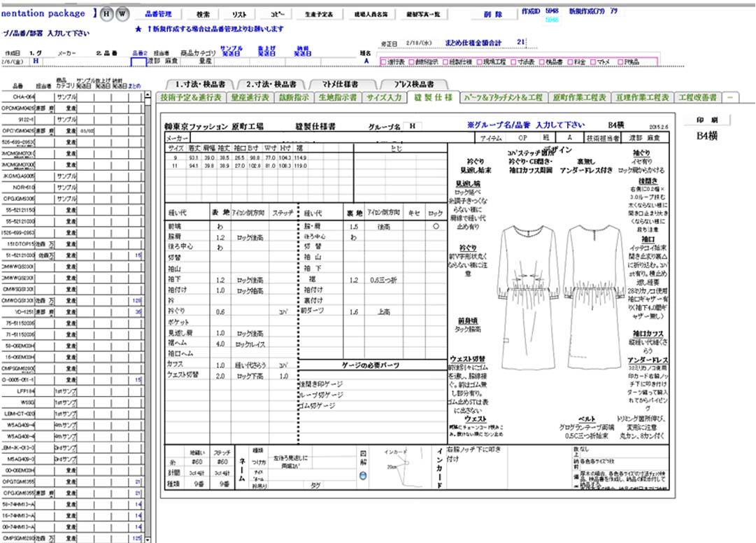The image size is (756, 543).
Task: Click the グループ名 field containing H
Action: click(x=413, y=126)
